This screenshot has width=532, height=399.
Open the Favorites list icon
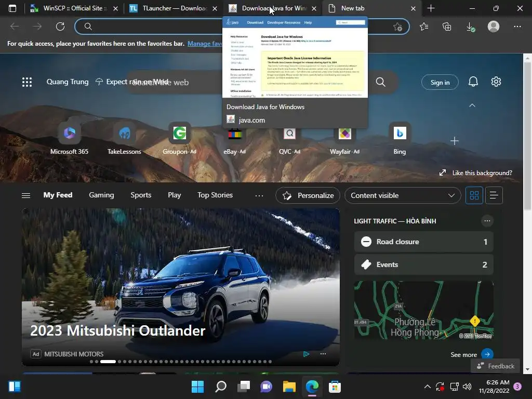(x=424, y=26)
